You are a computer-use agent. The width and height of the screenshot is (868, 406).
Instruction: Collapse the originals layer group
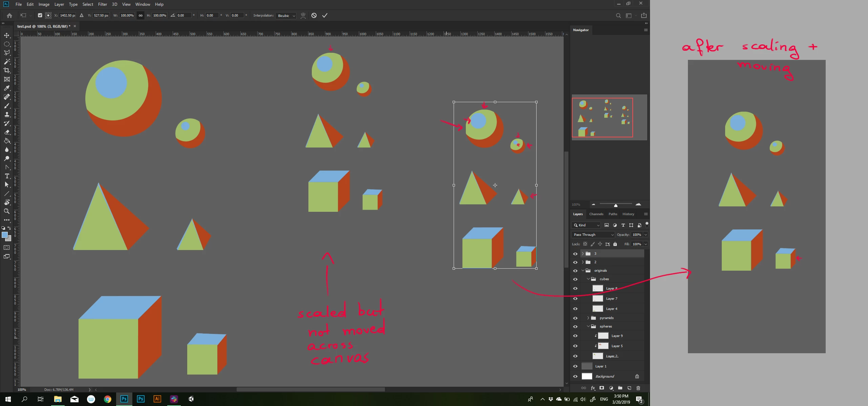tap(583, 270)
